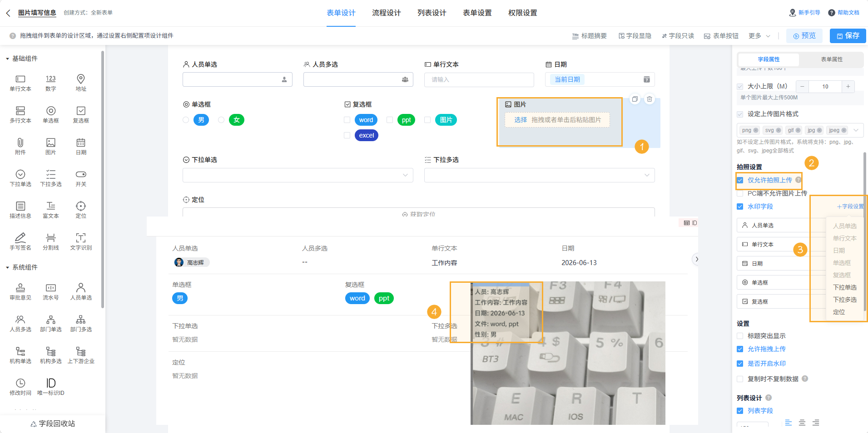
Task: Add the 审批意见 system component
Action: tap(20, 292)
